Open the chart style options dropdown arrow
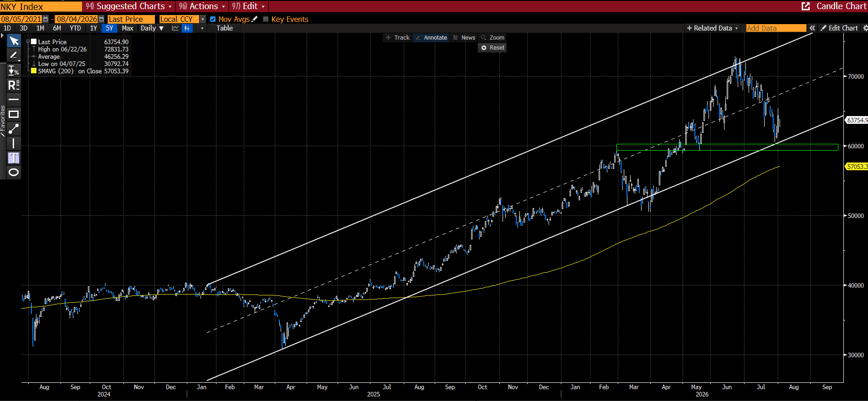 click(x=202, y=28)
